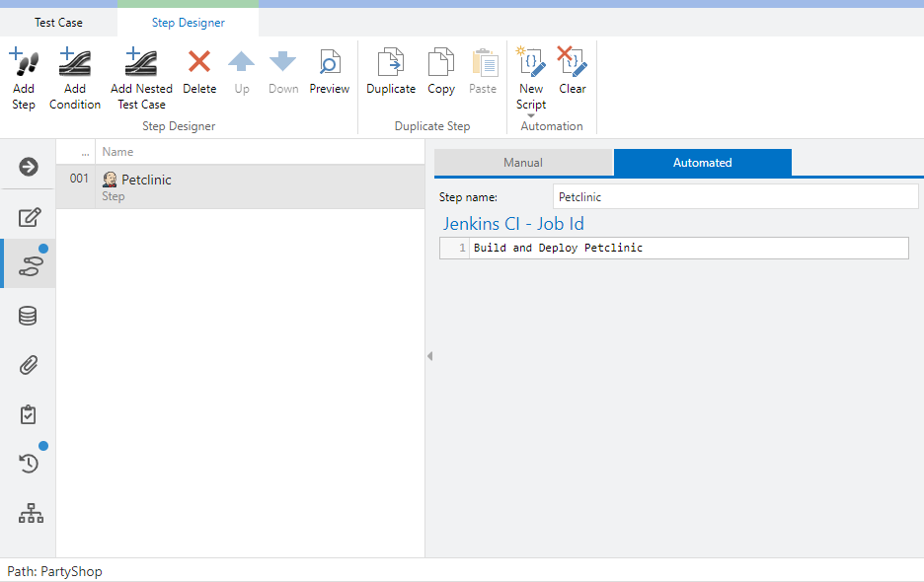Collapse the step list panel splitter arrow
The image size is (924, 582).
click(429, 356)
